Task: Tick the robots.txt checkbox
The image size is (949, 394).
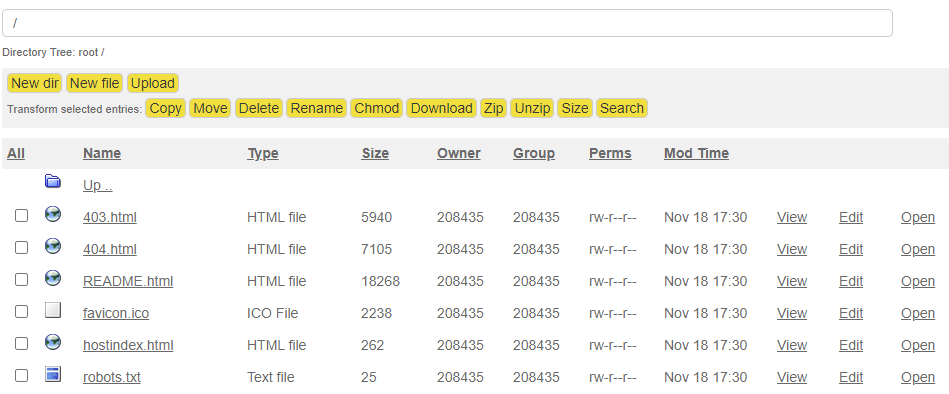Action: coord(21,376)
